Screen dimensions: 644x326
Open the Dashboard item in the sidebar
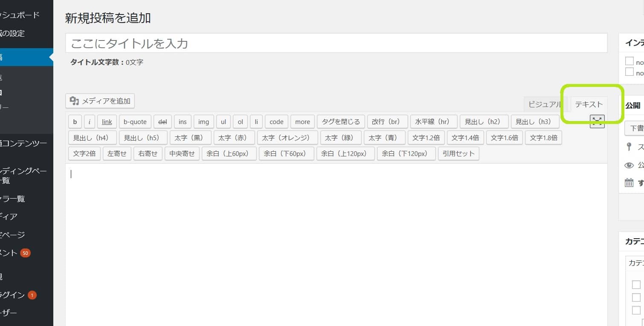[26, 15]
